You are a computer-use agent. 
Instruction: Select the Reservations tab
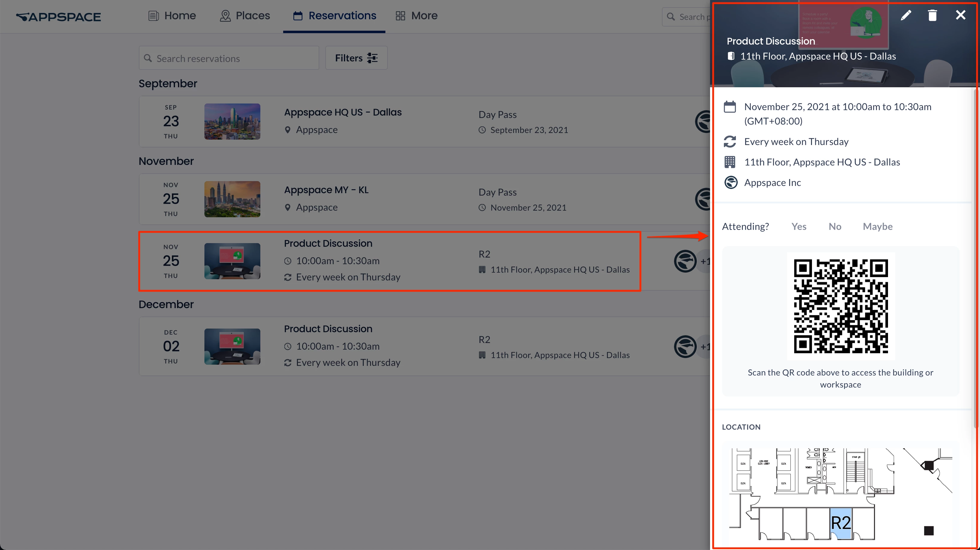(334, 16)
